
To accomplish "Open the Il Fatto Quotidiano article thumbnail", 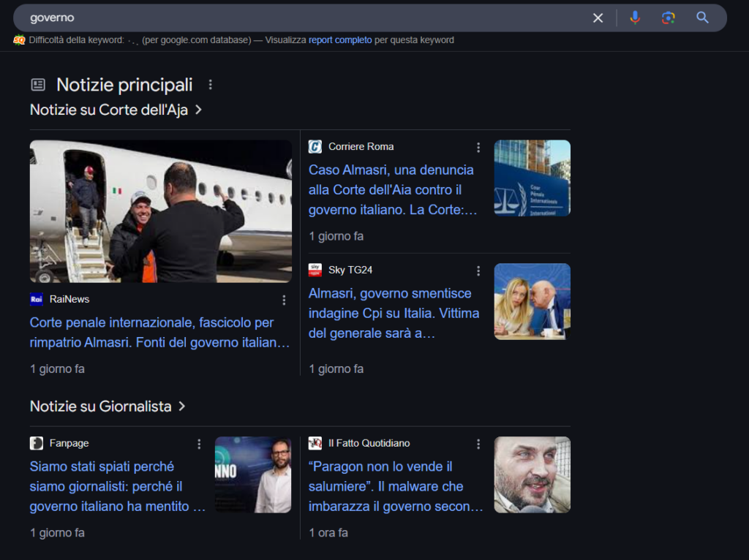I will pos(532,475).
